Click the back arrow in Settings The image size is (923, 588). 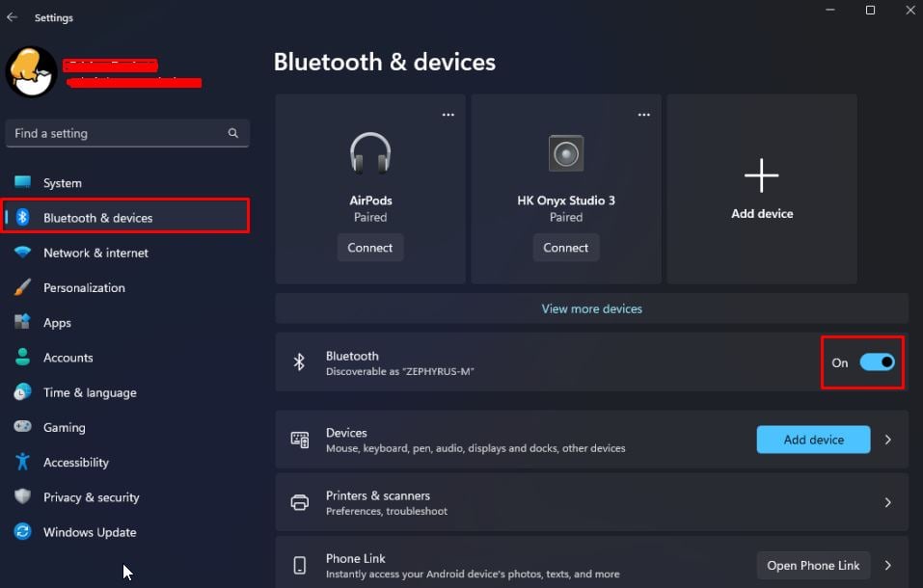pyautogui.click(x=13, y=17)
